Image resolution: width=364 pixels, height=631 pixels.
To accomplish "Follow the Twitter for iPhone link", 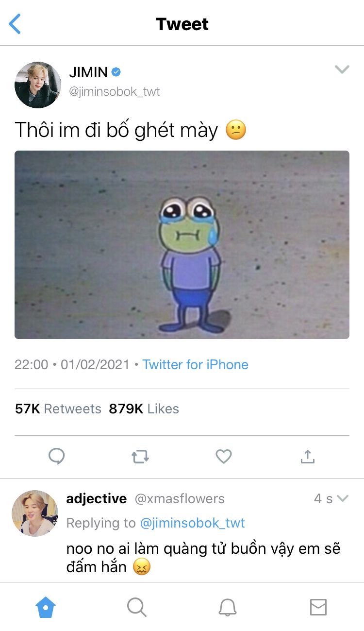I will point(195,365).
